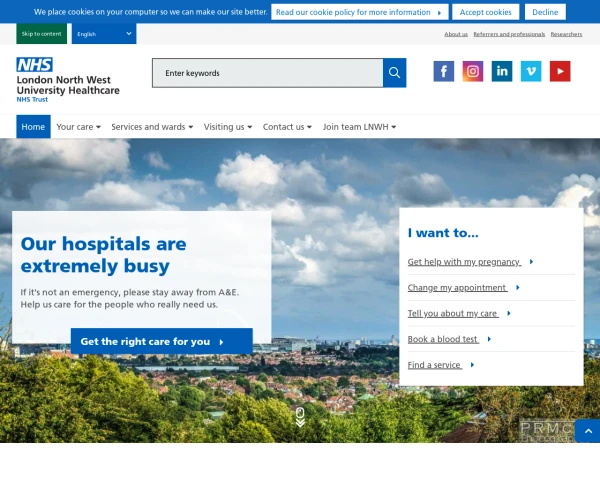
Task: Expand the Contact us menu
Action: coord(287,127)
